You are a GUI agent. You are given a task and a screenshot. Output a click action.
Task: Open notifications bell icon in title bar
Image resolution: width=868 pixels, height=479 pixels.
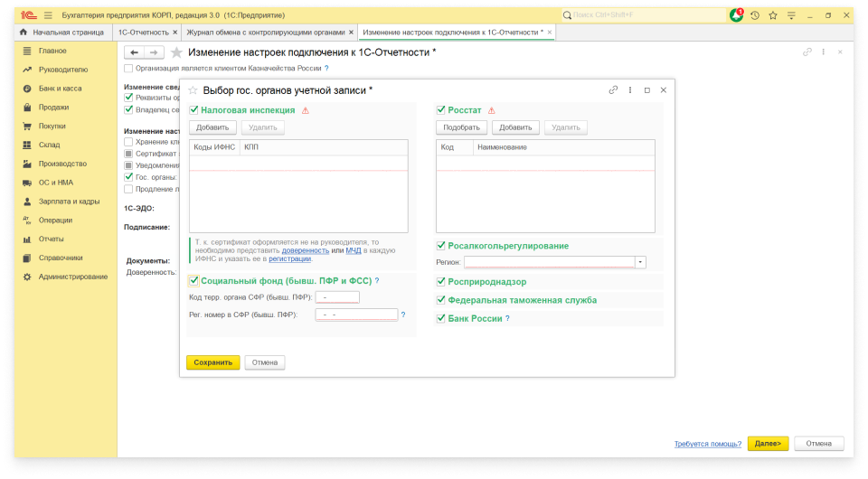pyautogui.click(x=736, y=15)
